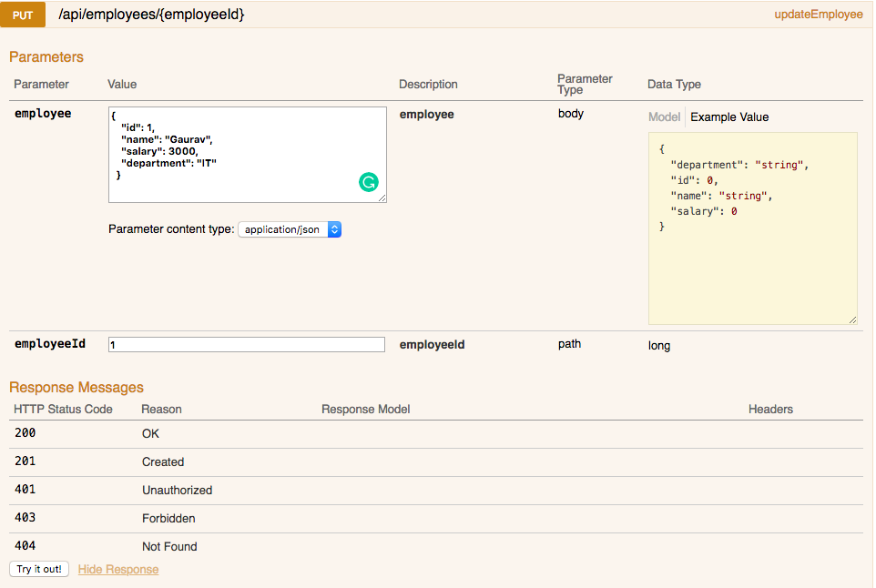Click the resize grip of the employee textarea
The height and width of the screenshot is (588, 876).
(382, 198)
